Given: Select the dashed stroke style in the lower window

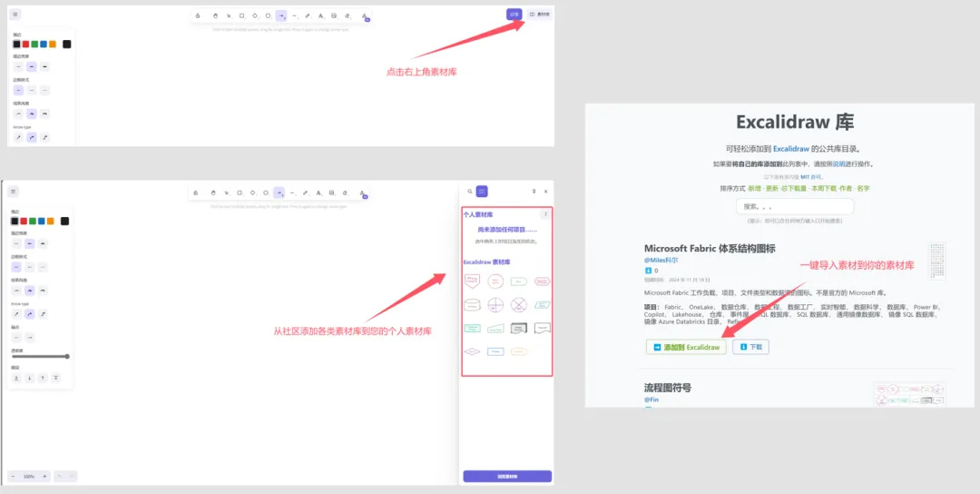Looking at the screenshot, I should coord(30,267).
